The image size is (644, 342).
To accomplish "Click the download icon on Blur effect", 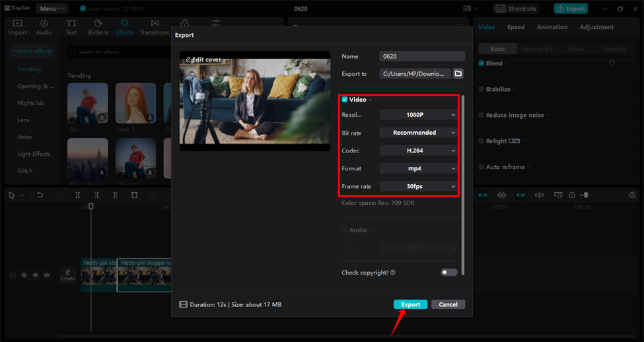I will click(x=102, y=118).
